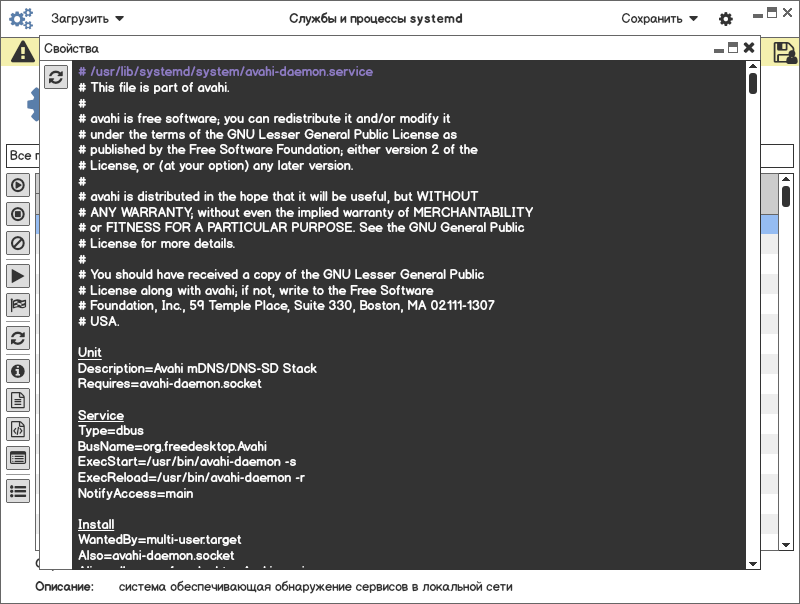Click the NotifyAccess=main line
The width and height of the screenshot is (800, 604).
[x=136, y=493]
